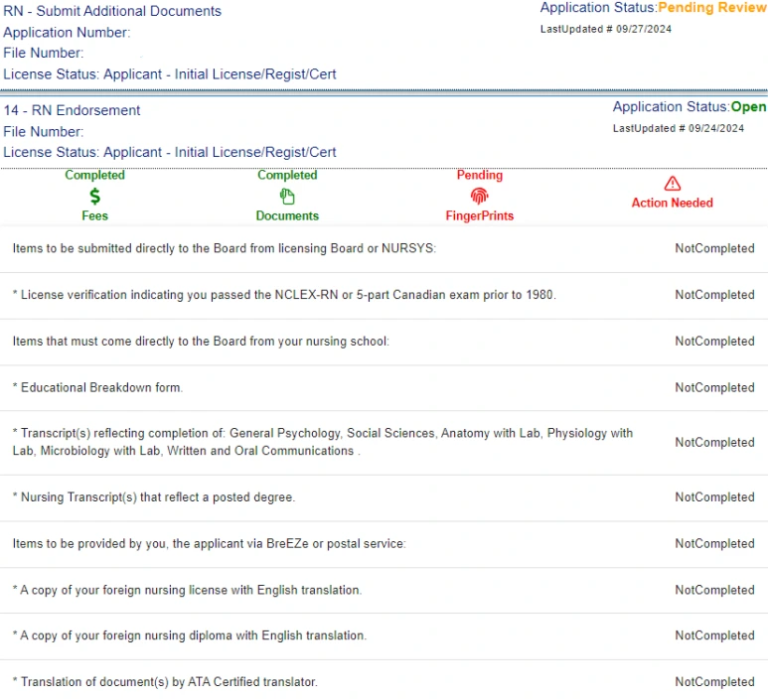Select ATA Certified translator row
The image size is (768, 700).
[x=384, y=681]
